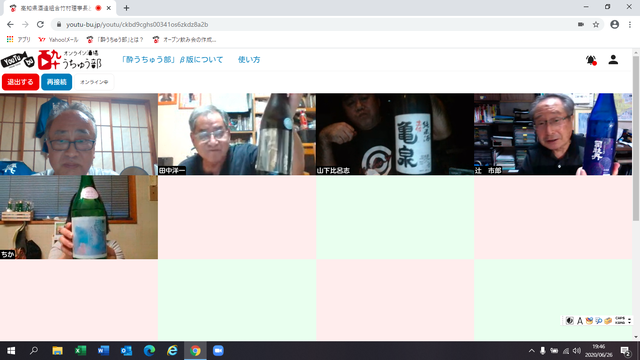640x360 pixels.
Task: Click the browser forward arrow
Action: 25,24
